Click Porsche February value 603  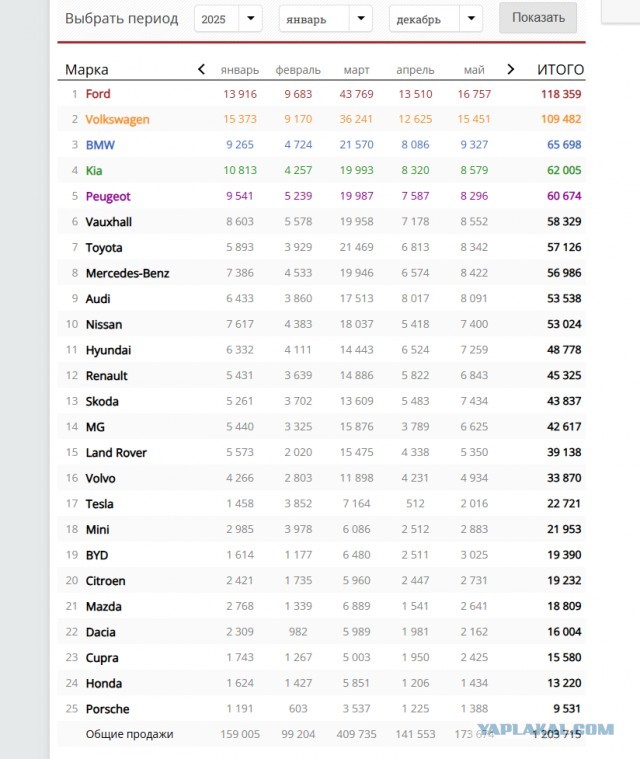point(298,710)
